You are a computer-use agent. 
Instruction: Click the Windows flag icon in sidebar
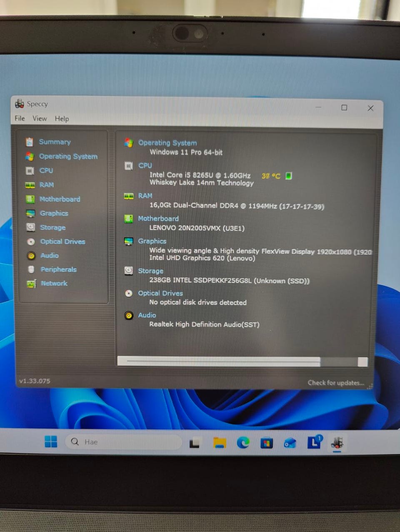pyautogui.click(x=30, y=156)
